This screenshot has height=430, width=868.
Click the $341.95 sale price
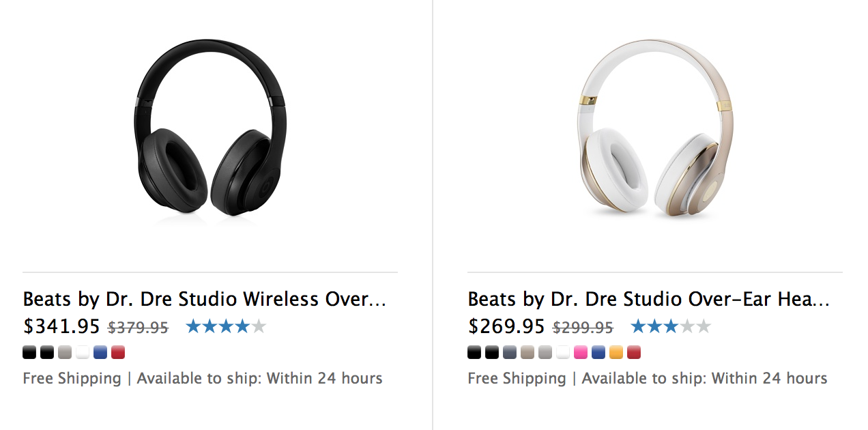pyautogui.click(x=61, y=327)
